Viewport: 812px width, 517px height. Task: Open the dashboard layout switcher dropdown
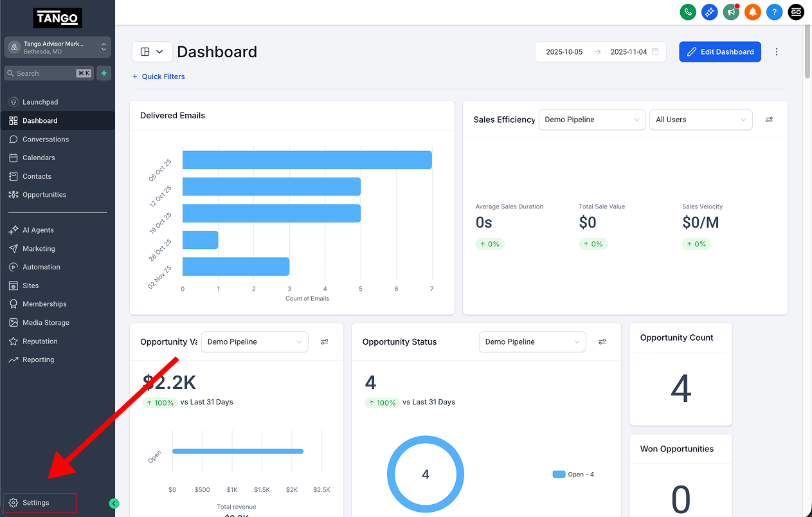click(152, 52)
